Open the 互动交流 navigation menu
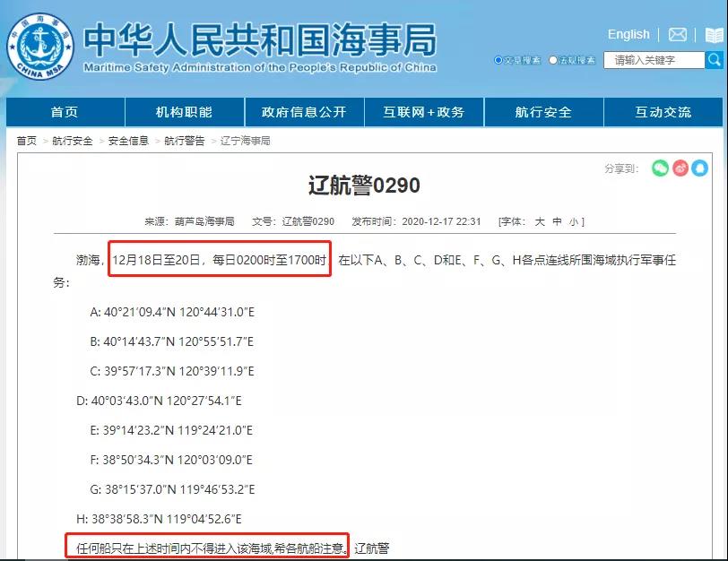The image size is (728, 561). [x=663, y=112]
